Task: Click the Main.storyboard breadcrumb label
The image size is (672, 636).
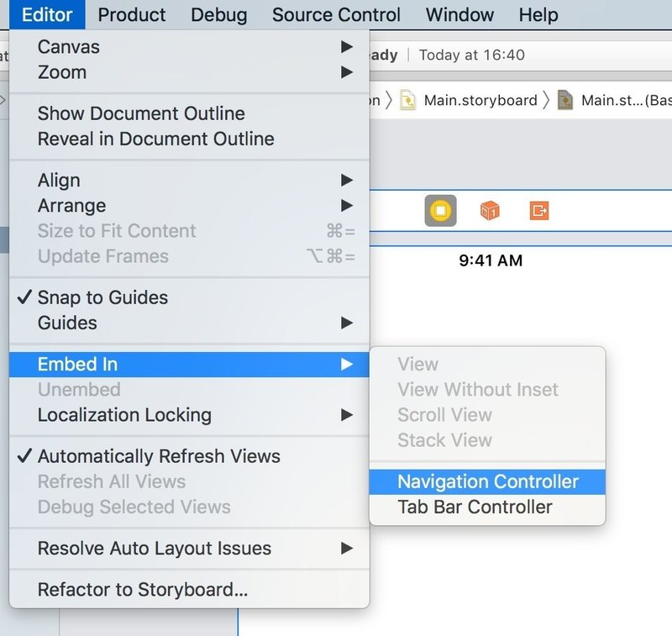Action: (480, 101)
